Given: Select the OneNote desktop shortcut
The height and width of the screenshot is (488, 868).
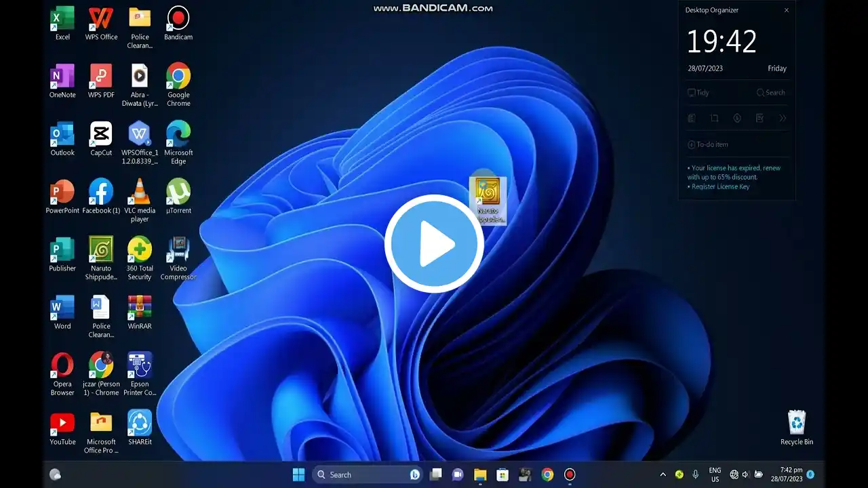Looking at the screenshot, I should pos(62,81).
